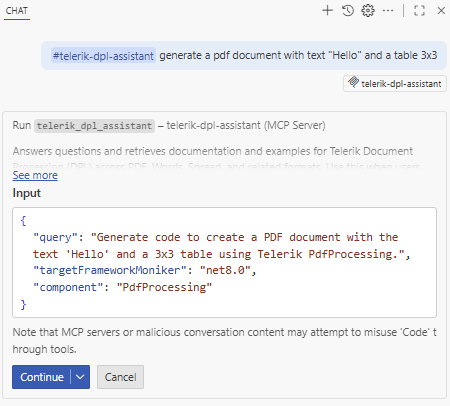Click the telerik-dpl-assistant tool chip

coord(395,84)
